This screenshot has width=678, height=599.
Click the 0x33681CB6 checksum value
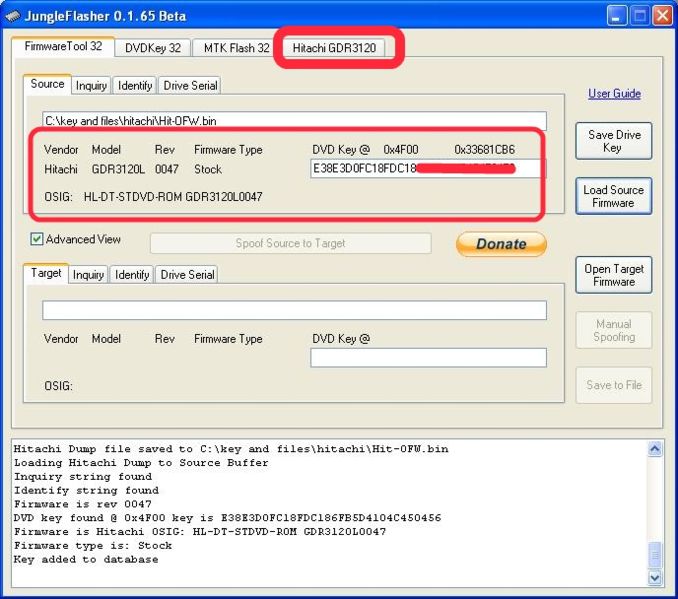point(484,150)
